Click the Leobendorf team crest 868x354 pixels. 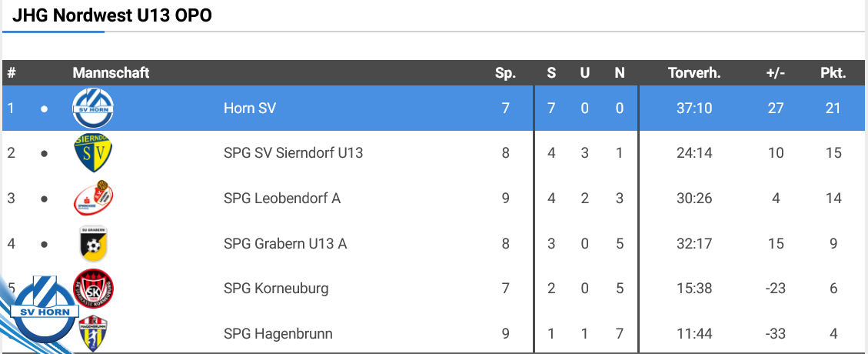pyautogui.click(x=93, y=199)
